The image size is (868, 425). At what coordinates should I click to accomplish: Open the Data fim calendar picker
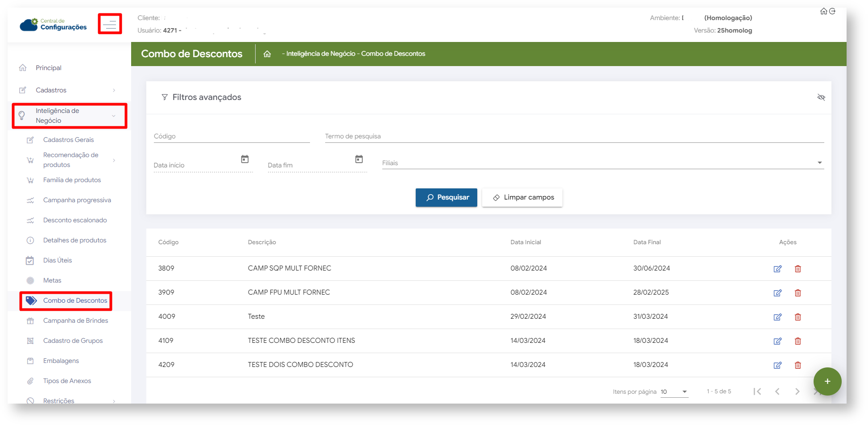(359, 159)
